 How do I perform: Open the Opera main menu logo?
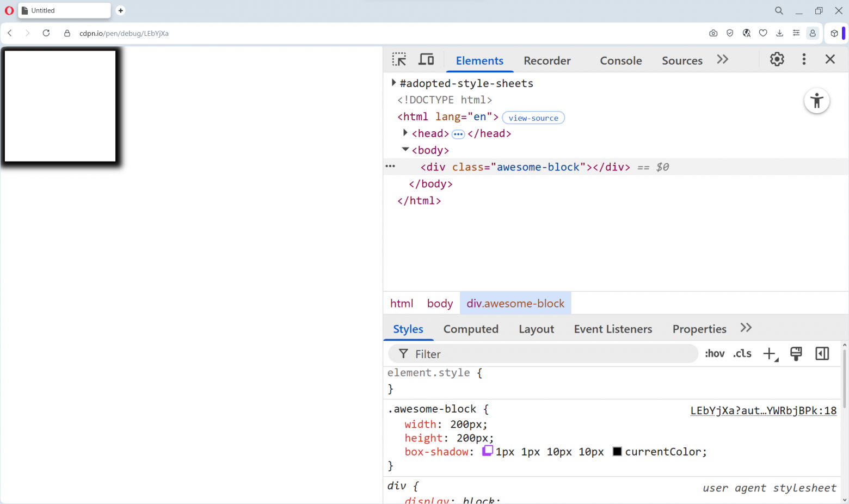[9, 10]
